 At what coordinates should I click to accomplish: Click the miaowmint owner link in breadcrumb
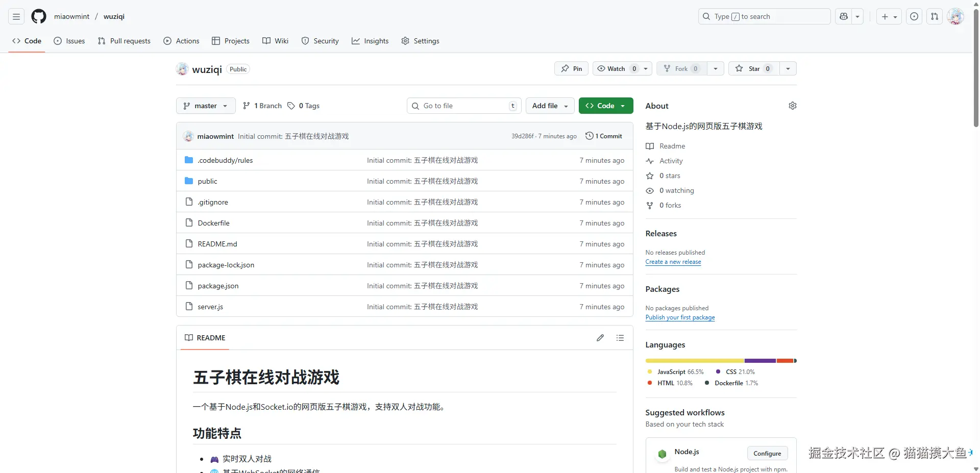point(72,16)
